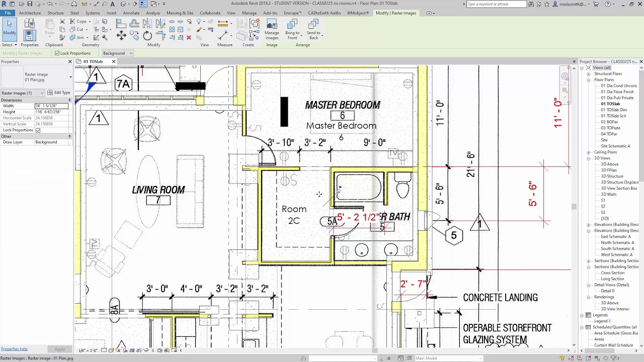Image resolution: width=644 pixels, height=362 pixels.
Task: Open the Manage ribbon tab
Action: tap(249, 13)
